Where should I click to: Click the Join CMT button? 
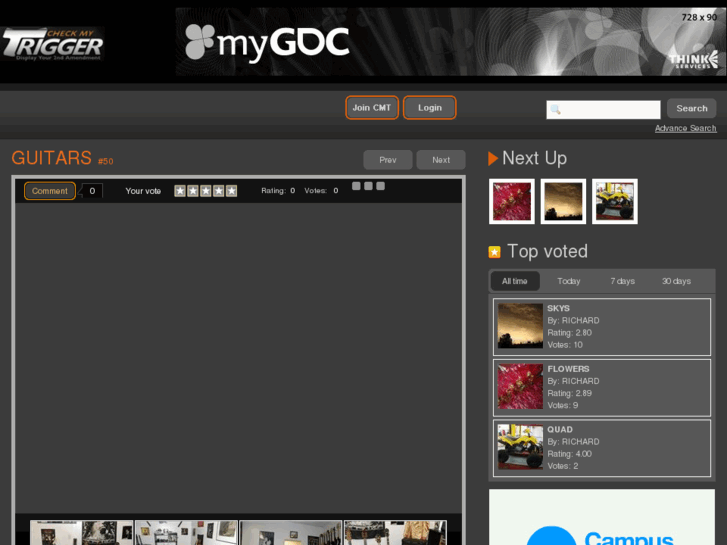coord(372,108)
